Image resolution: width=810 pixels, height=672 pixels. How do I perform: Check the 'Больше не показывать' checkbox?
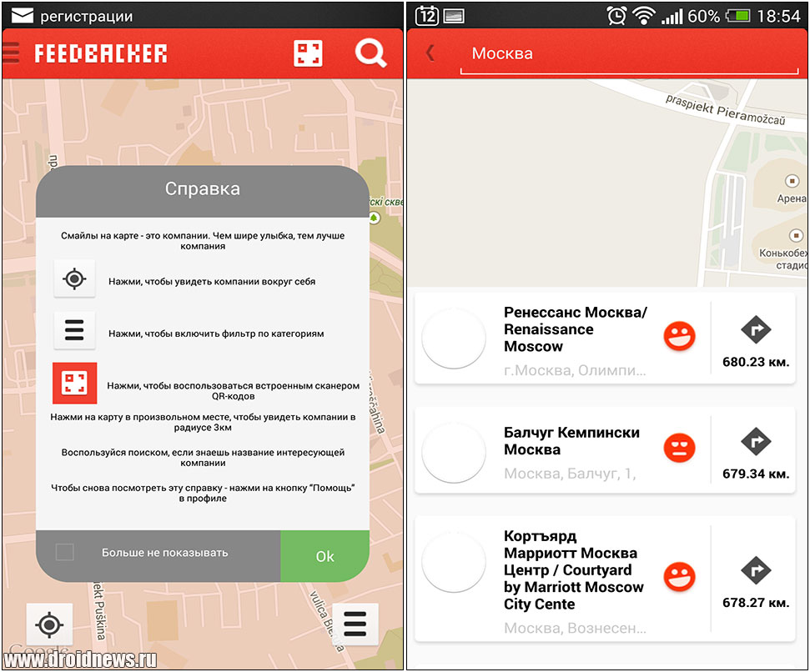64,552
